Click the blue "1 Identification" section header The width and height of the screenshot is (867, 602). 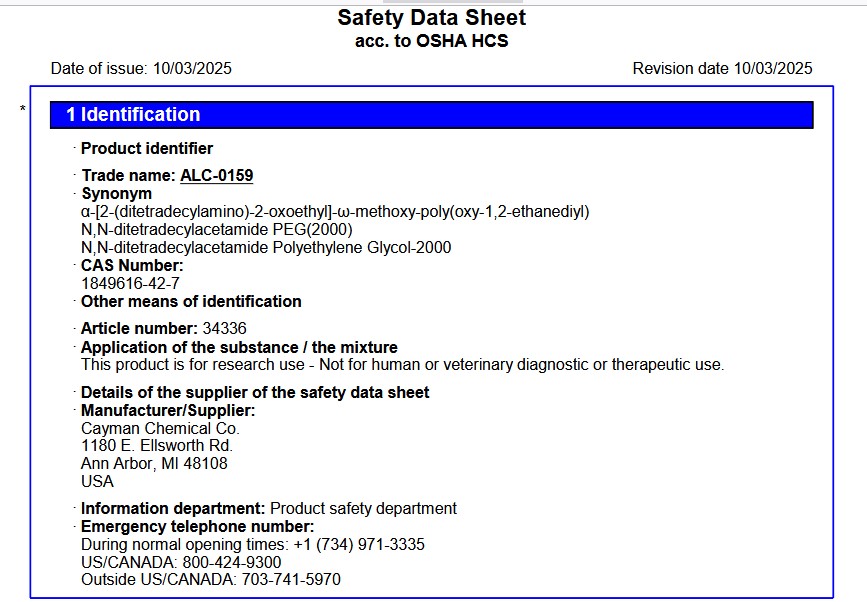click(x=431, y=115)
